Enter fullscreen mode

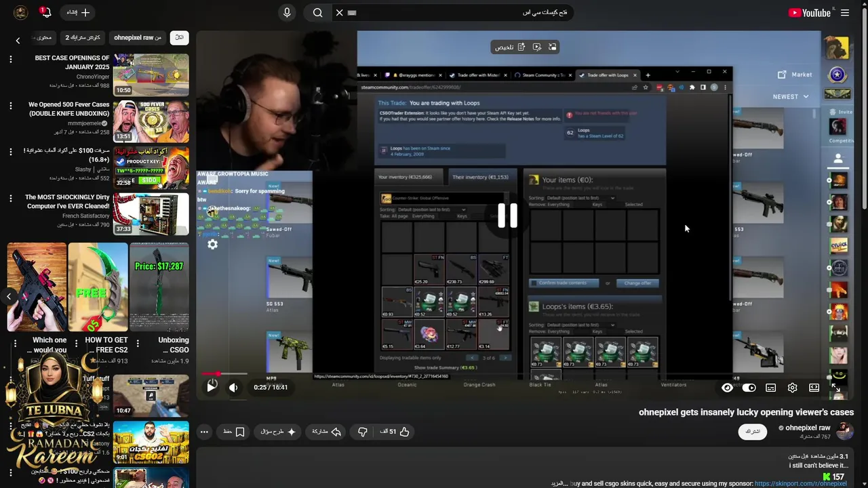click(x=835, y=388)
